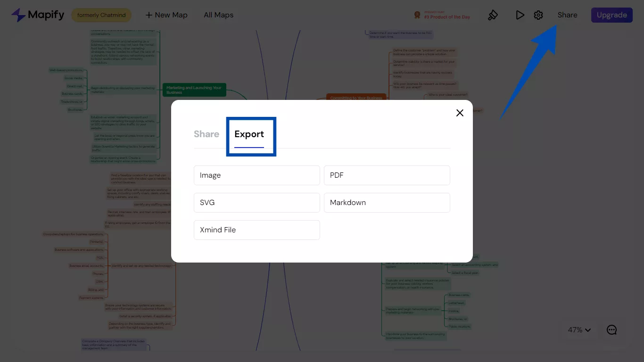Switch to the Share tab

(x=206, y=134)
